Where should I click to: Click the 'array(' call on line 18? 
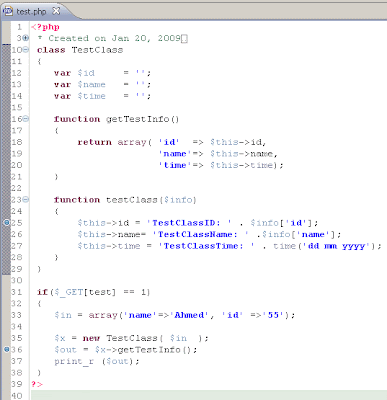[x=134, y=142]
